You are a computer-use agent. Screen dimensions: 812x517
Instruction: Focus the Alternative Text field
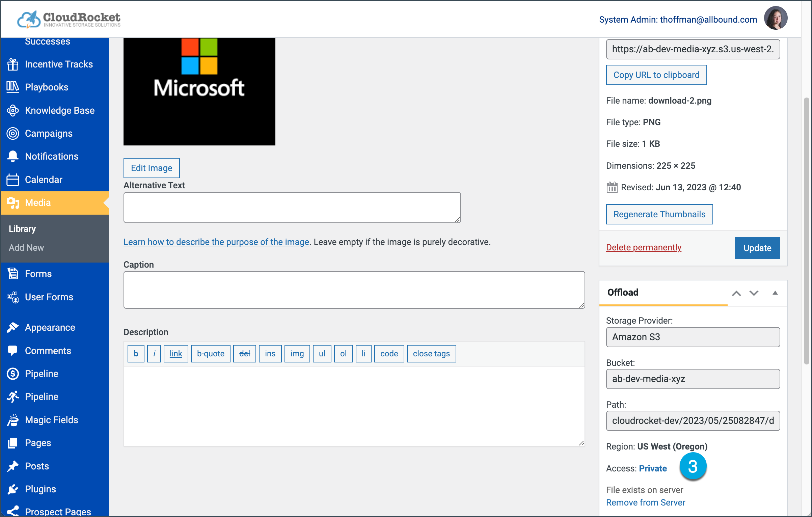pyautogui.click(x=292, y=208)
